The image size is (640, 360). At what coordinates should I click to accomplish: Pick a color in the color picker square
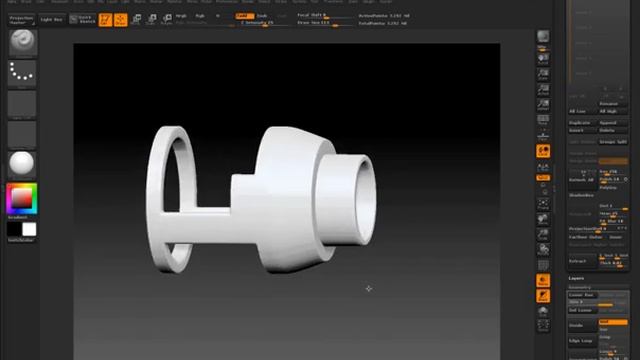coord(22,198)
